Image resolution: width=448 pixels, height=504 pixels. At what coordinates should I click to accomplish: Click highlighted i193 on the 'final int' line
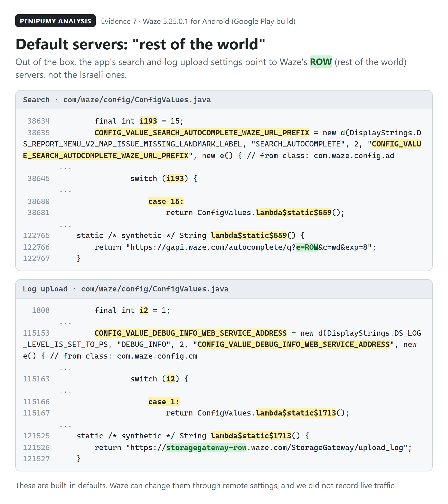click(148, 121)
